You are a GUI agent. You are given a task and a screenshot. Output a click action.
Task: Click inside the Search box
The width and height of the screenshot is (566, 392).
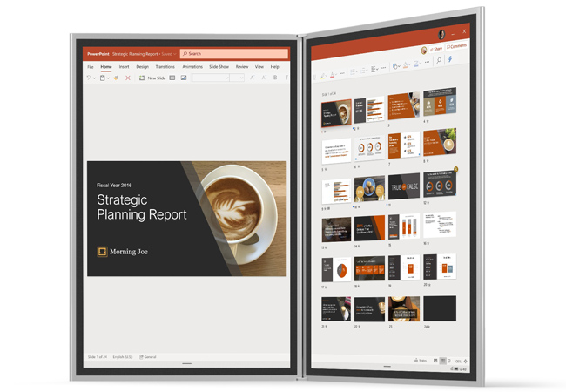(x=234, y=54)
